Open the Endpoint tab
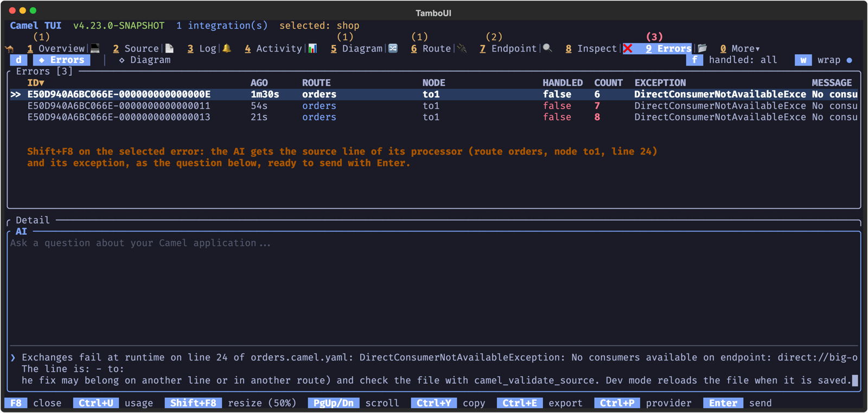The width and height of the screenshot is (868, 413). point(508,49)
